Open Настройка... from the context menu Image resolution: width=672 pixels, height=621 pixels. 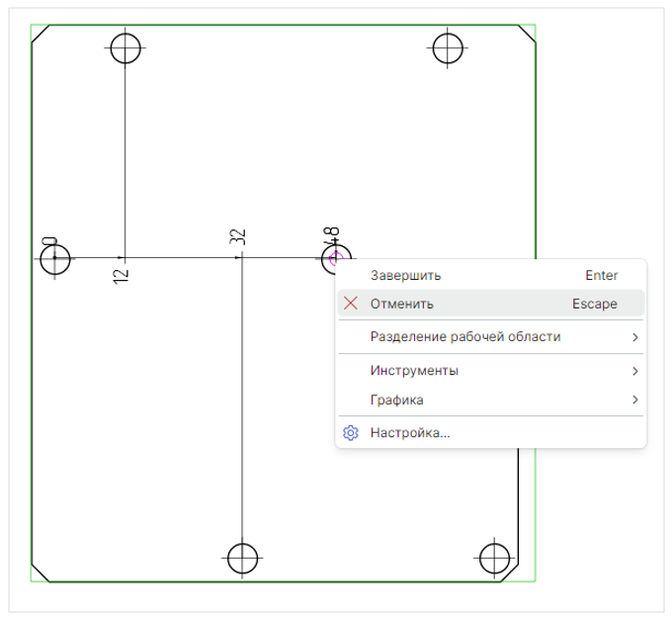point(410,433)
